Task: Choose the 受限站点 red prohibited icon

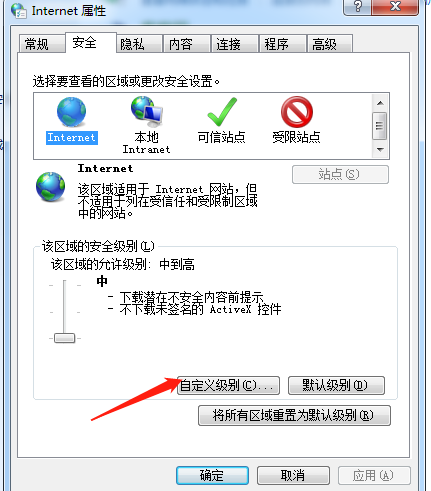Action: [x=297, y=112]
